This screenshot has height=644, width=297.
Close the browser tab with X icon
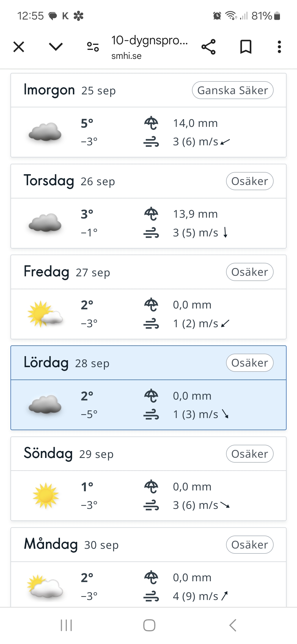(19, 47)
